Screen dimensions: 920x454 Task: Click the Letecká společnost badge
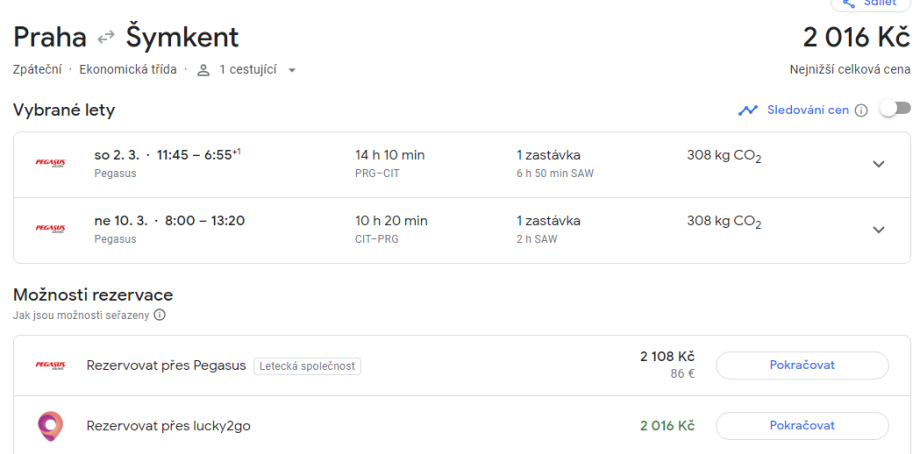tap(307, 366)
